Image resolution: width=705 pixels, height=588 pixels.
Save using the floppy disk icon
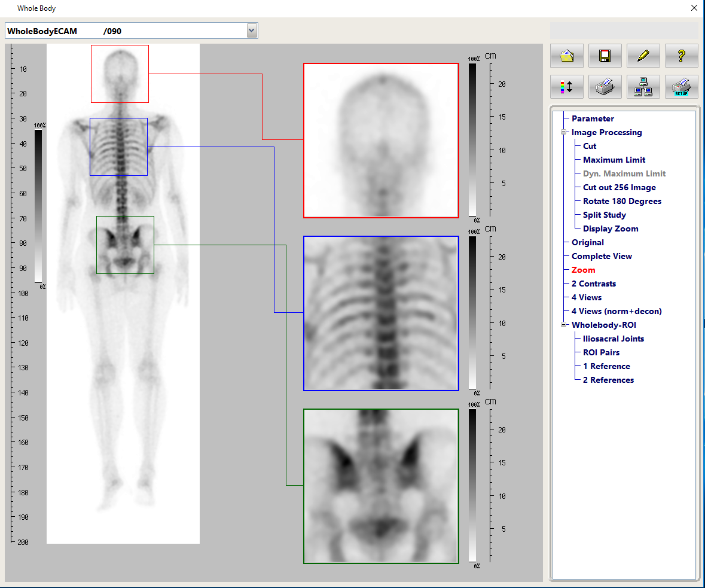click(605, 56)
